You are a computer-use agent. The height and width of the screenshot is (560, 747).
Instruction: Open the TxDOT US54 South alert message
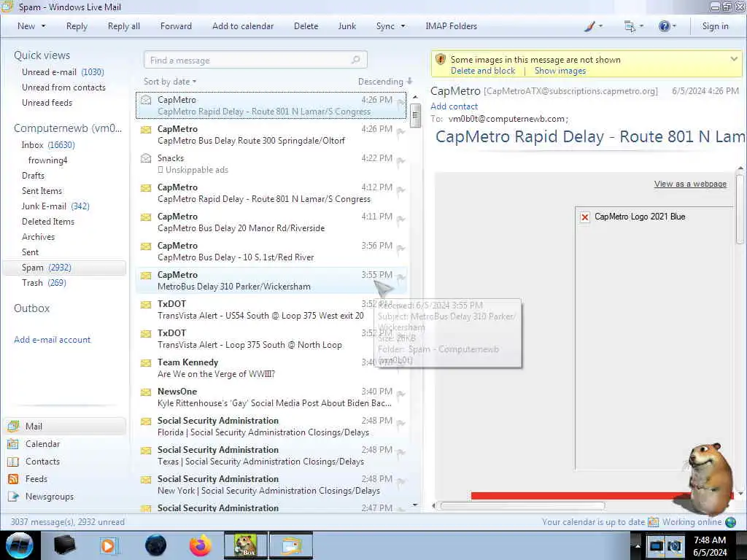(271, 309)
